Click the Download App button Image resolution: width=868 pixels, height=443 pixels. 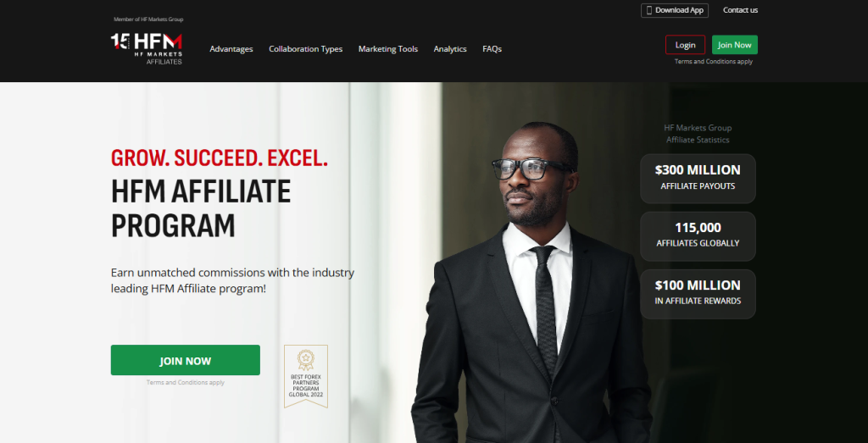coord(674,10)
